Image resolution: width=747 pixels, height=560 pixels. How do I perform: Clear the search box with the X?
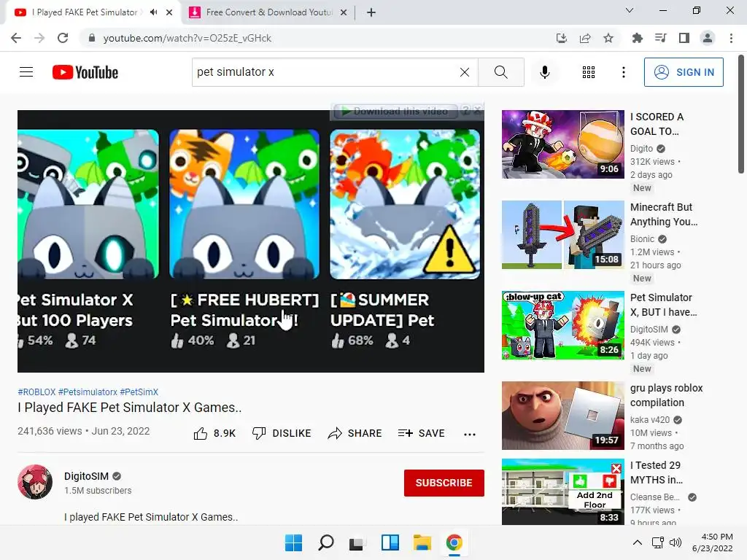point(465,72)
